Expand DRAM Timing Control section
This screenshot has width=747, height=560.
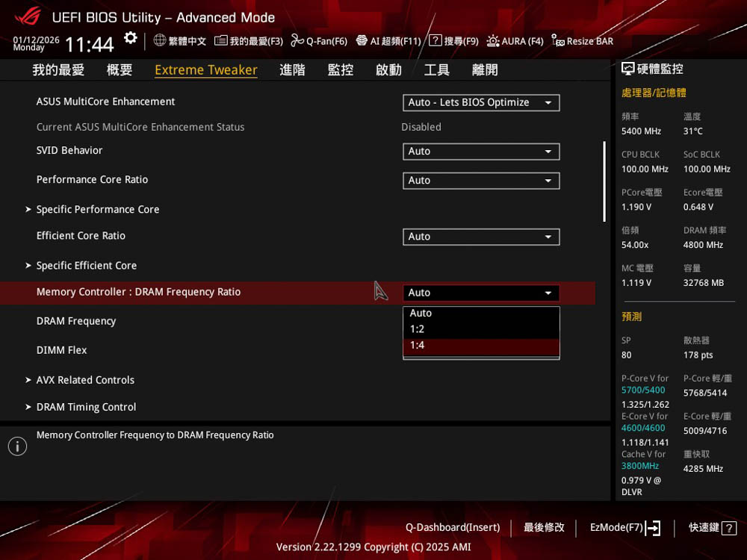click(86, 407)
